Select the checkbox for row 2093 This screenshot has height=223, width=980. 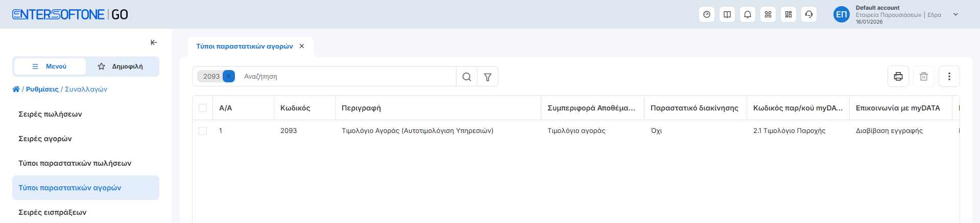[x=203, y=131]
